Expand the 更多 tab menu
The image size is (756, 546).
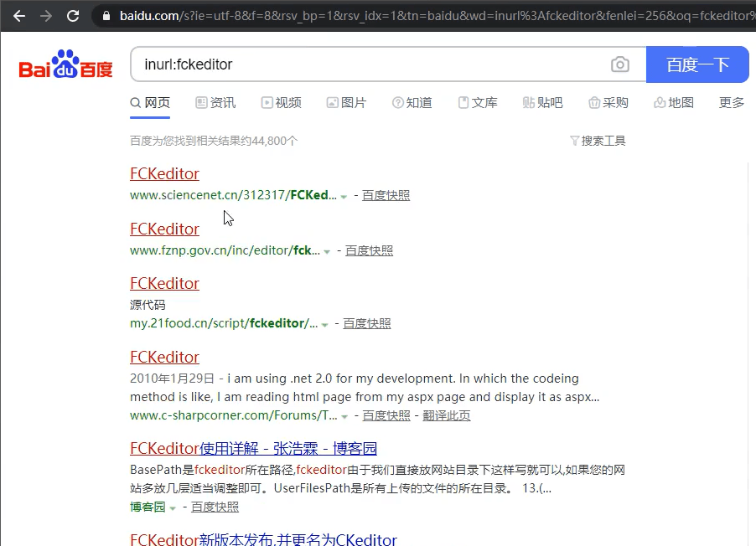tap(732, 103)
